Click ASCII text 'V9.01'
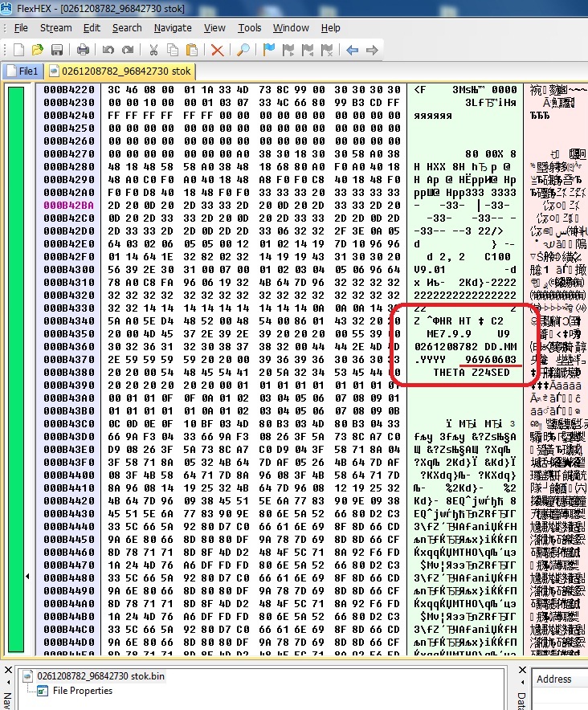Screen dimensions: 588x710 tap(430, 269)
